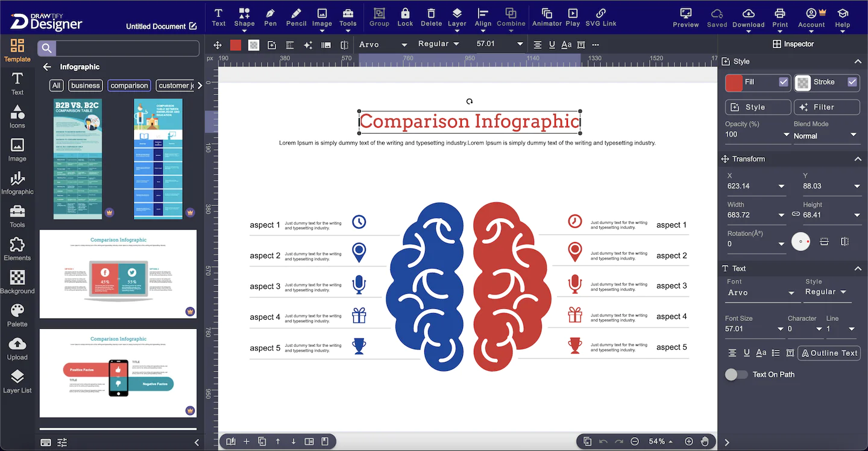
Task: Lock the selected element
Action: coord(405,17)
